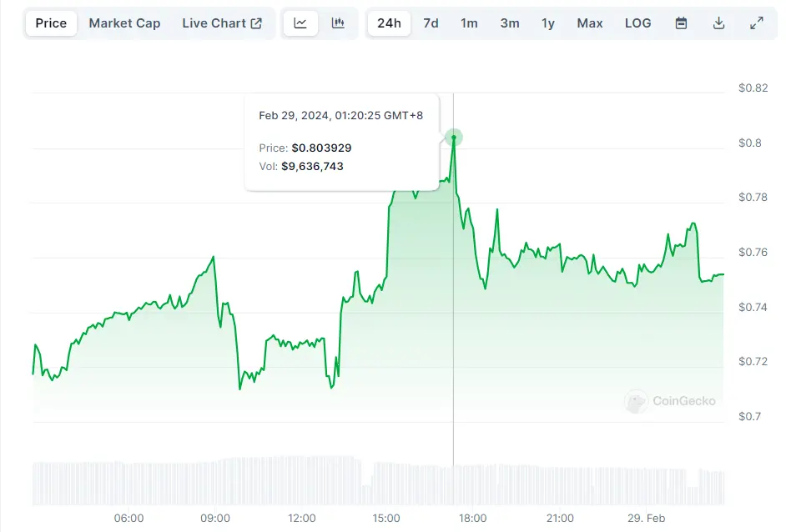
Task: Click the 29. Feb date axis label
Action: pos(646,519)
